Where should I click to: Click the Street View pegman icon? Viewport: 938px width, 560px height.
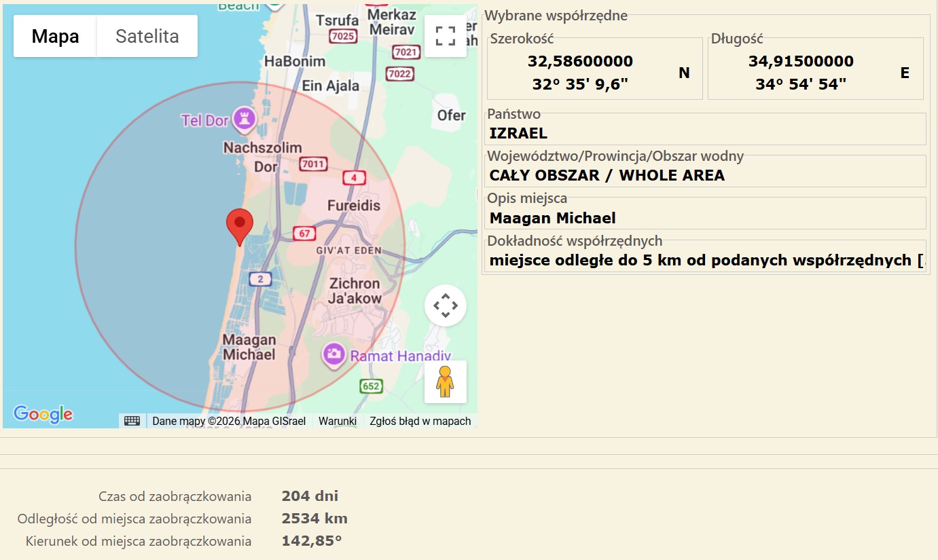(445, 381)
